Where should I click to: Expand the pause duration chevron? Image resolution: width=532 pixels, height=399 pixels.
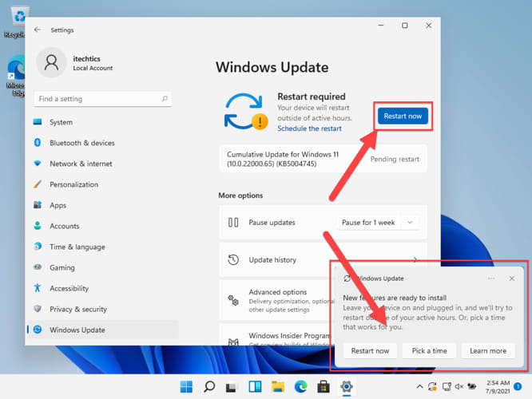411,223
